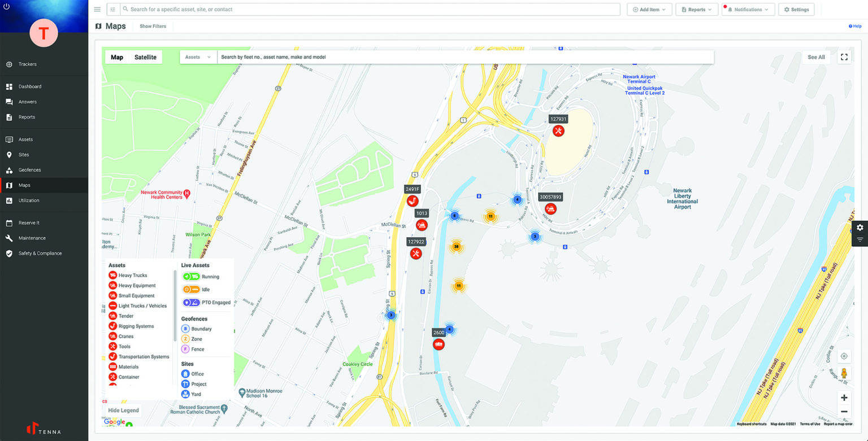Viewport: 868px width, 441px height.
Task: Select the Street View pegman icon
Action: click(844, 374)
